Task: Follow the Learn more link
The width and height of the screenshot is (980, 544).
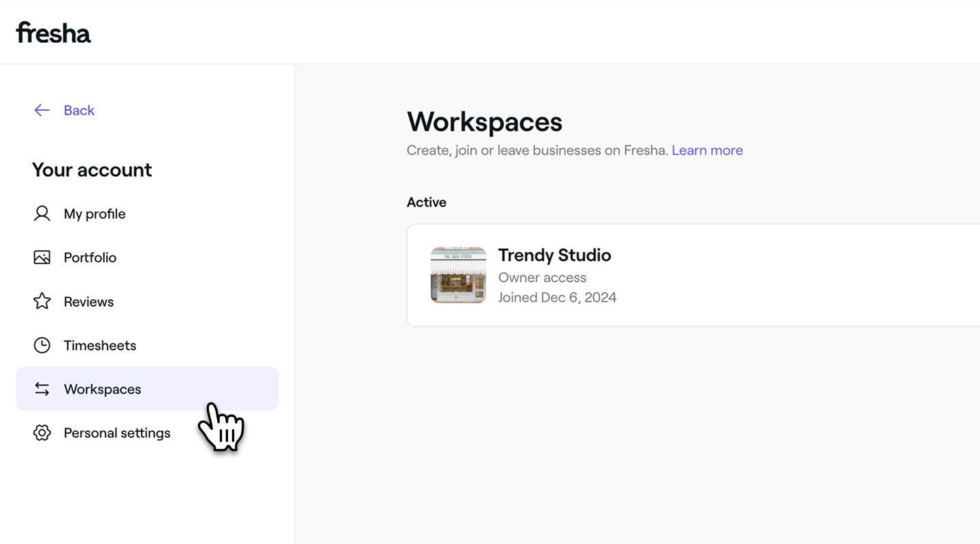Action: 707,150
